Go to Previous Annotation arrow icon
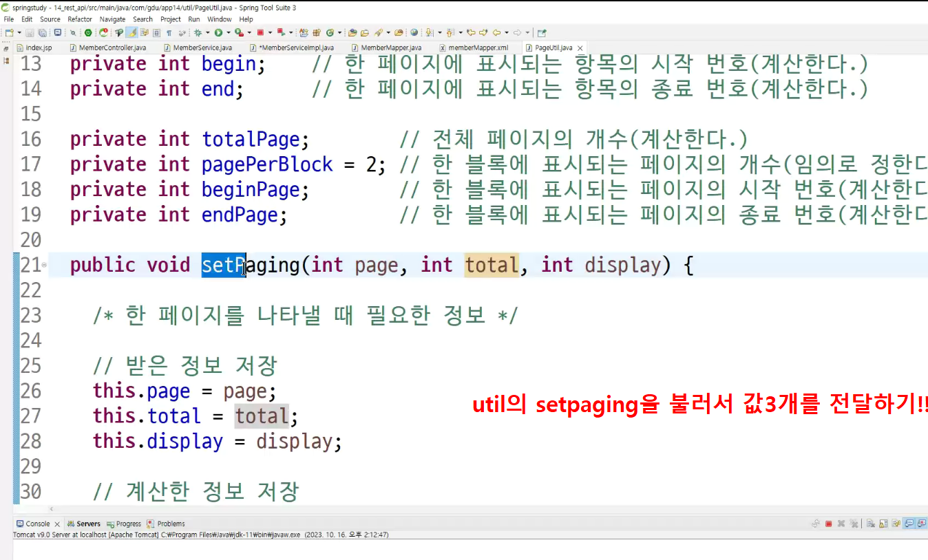Viewport: 928px width, 560px height. (x=449, y=32)
